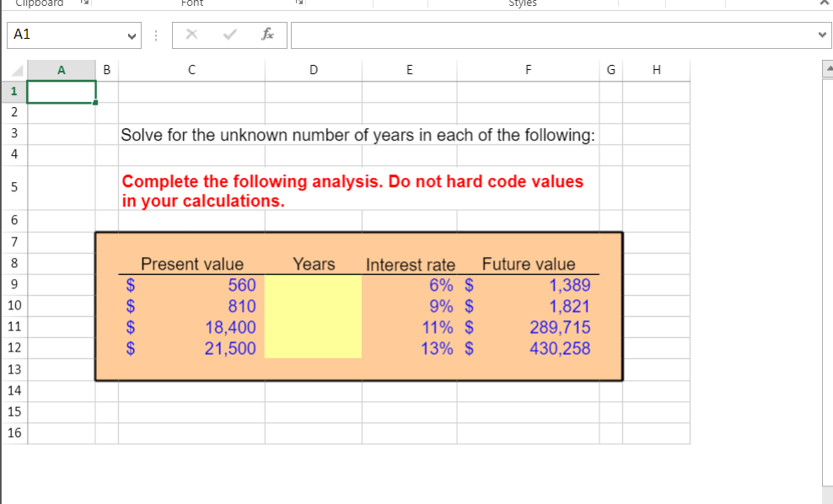Collapse the ribbon with the chevron icon
This screenshot has width=833, height=504.
click(x=825, y=3)
